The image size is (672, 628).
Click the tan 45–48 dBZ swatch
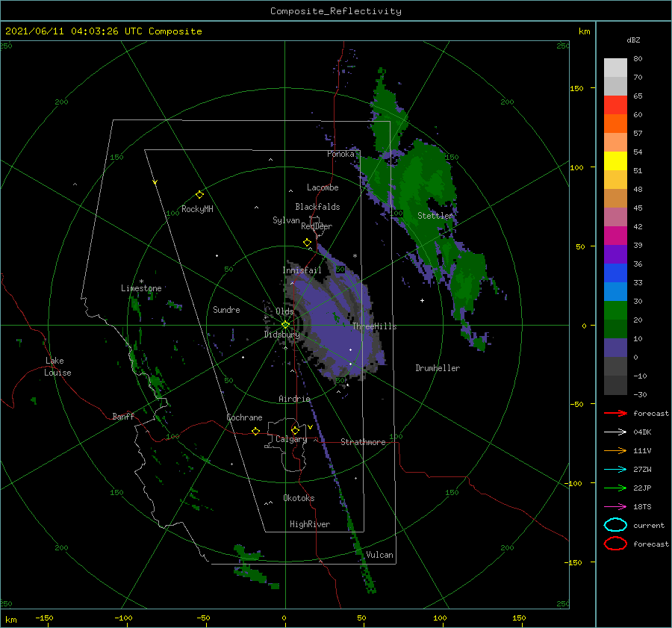tap(615, 199)
